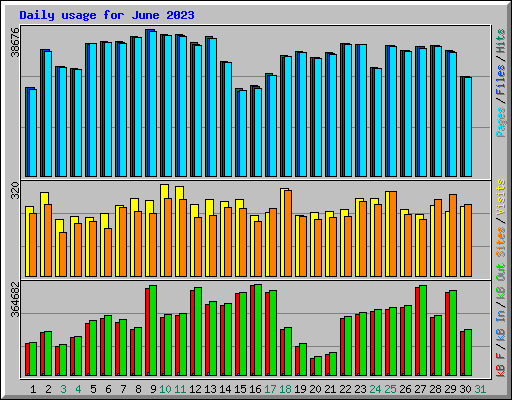Click the 'Sites' legend label
The image size is (512, 400).
pyautogui.click(x=501, y=242)
